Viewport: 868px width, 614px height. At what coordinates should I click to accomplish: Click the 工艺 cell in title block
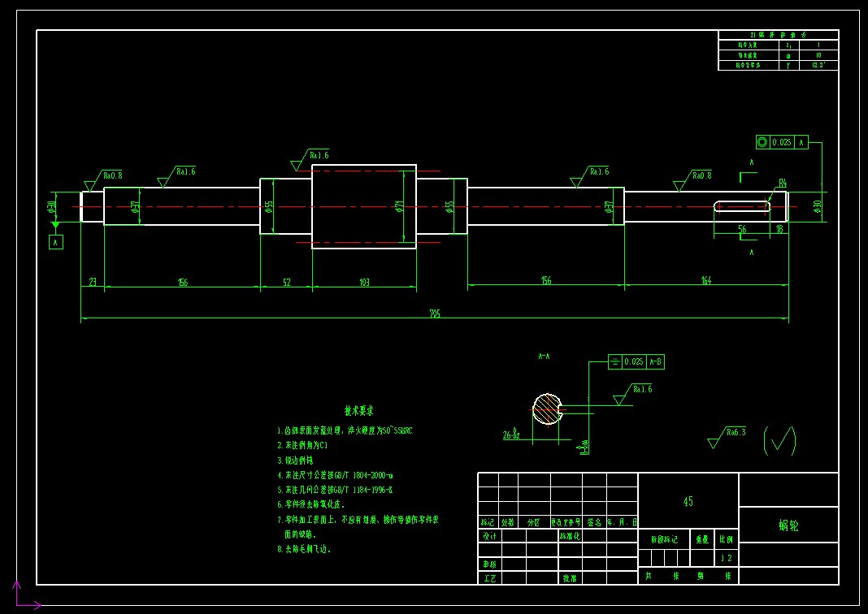click(490, 578)
